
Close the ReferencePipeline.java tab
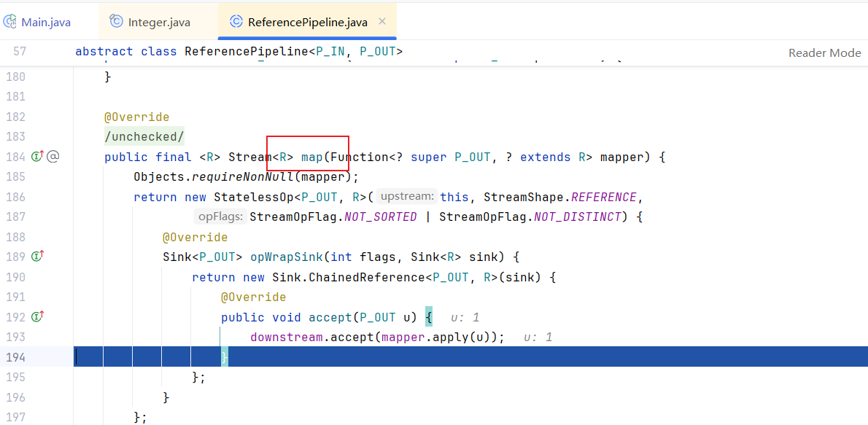[383, 22]
